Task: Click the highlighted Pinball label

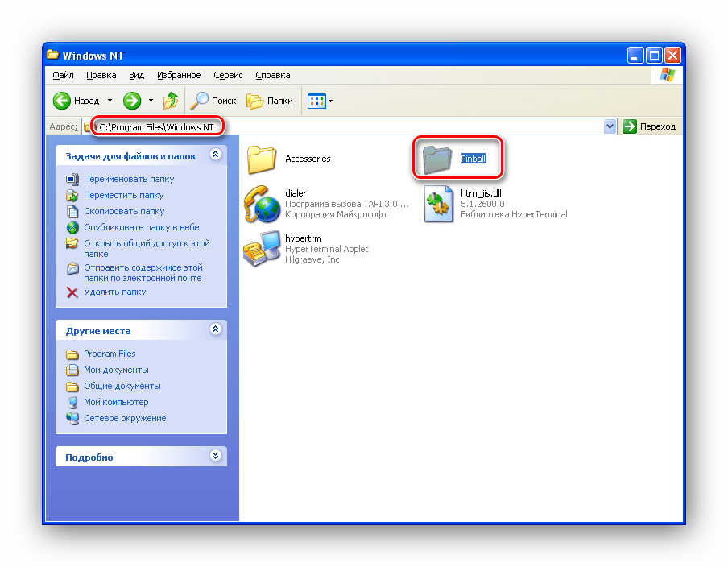Action: [473, 159]
